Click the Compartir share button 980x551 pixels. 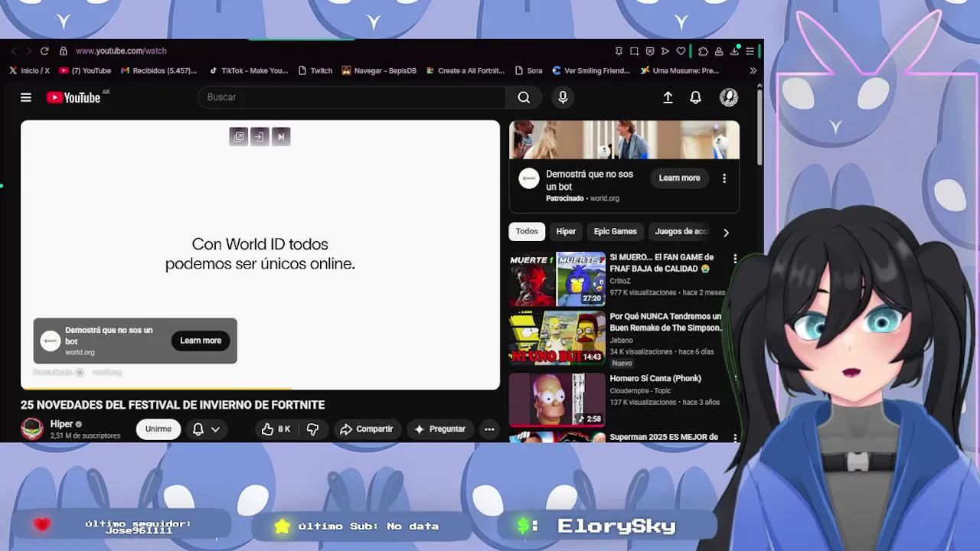point(366,429)
